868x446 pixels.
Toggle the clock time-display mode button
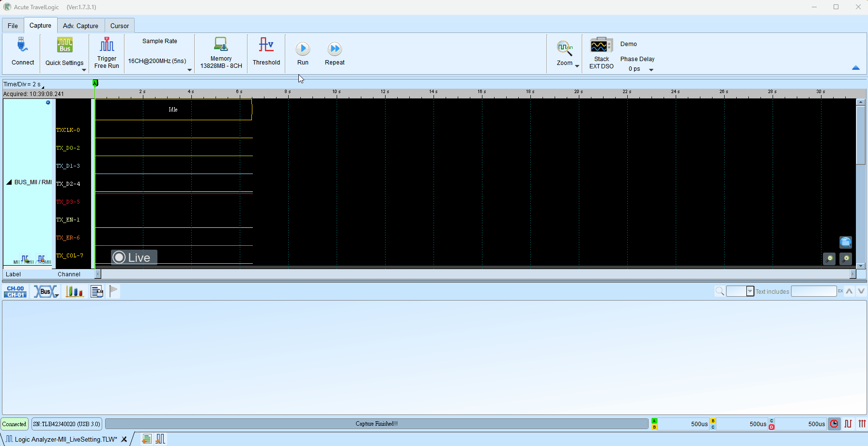pos(834,424)
